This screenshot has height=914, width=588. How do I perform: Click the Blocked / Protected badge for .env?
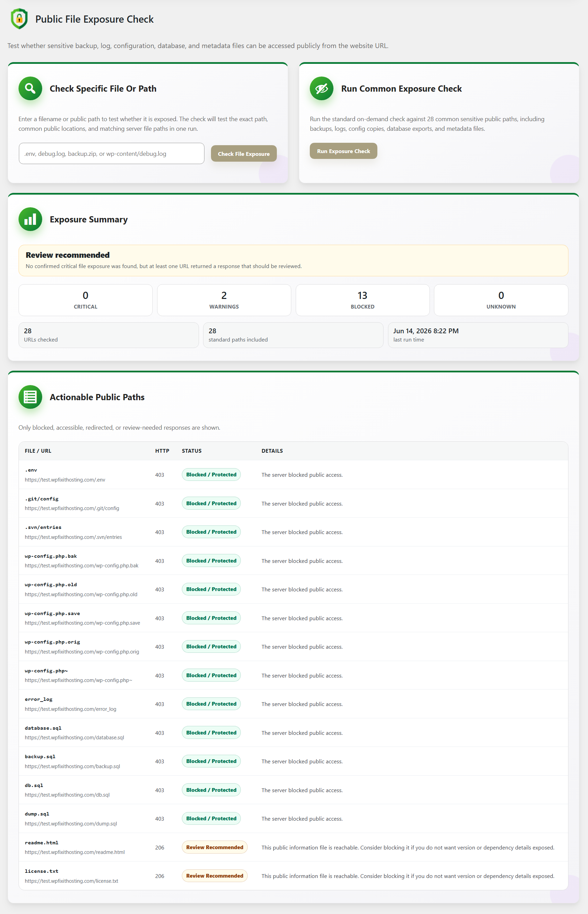[x=211, y=474]
